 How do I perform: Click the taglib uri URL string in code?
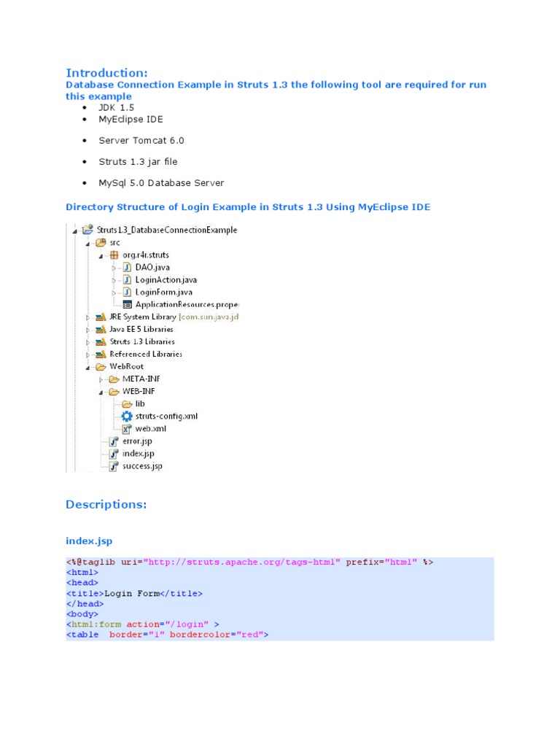[242, 562]
